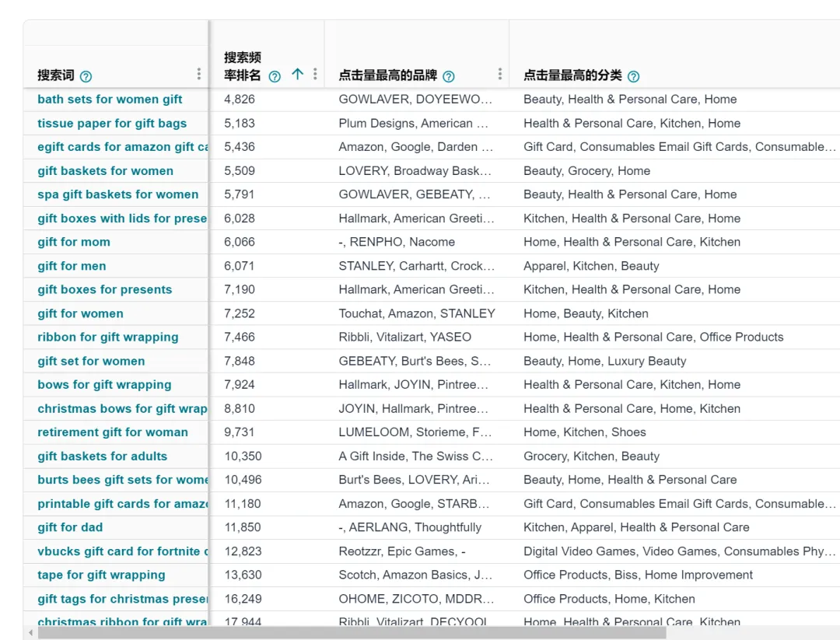The image size is (840, 640).
Task: Click the 搜索词 column header
Action: point(56,75)
